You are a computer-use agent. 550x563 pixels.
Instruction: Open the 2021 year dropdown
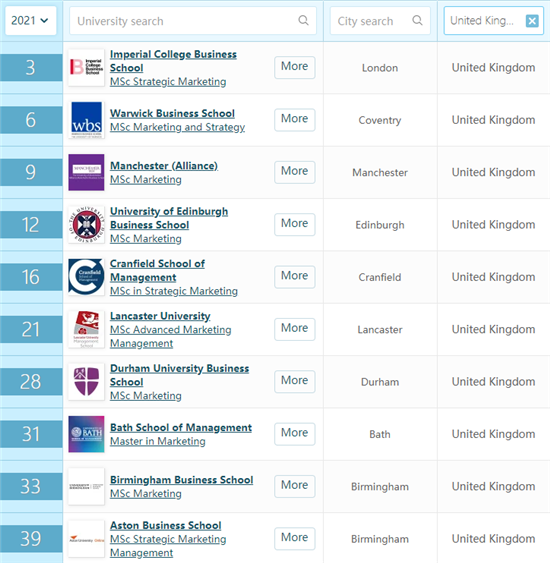coord(31,20)
